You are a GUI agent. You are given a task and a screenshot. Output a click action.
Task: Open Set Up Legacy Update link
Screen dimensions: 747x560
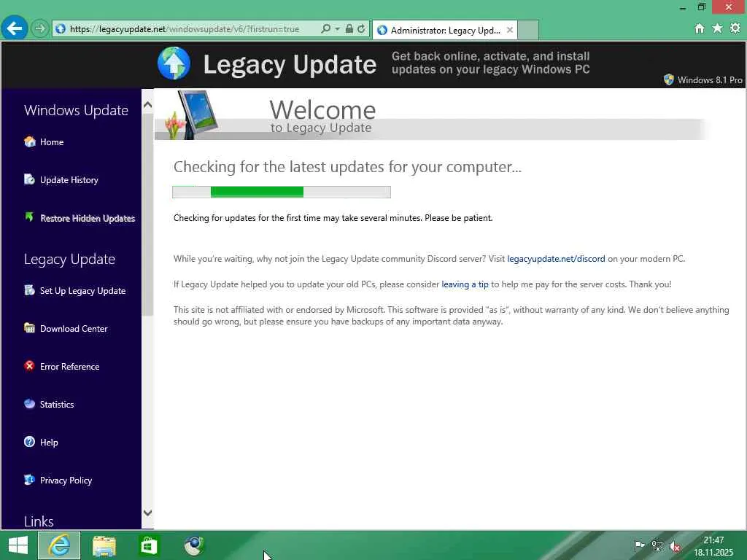pyautogui.click(x=83, y=291)
